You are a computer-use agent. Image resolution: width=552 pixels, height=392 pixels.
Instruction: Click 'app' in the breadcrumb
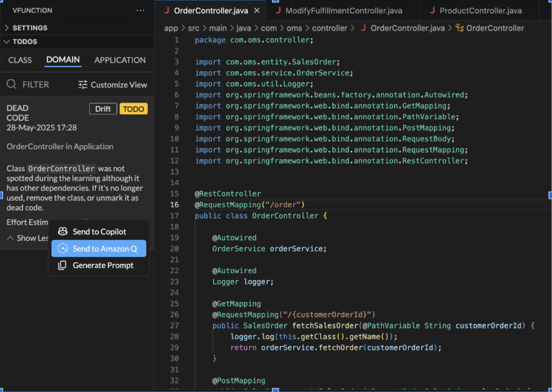[x=171, y=29]
